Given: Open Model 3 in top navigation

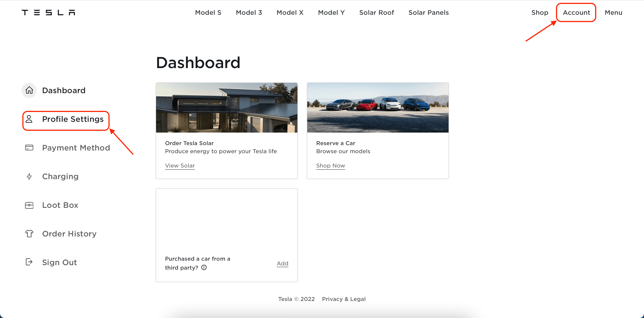Looking at the screenshot, I should (x=249, y=13).
